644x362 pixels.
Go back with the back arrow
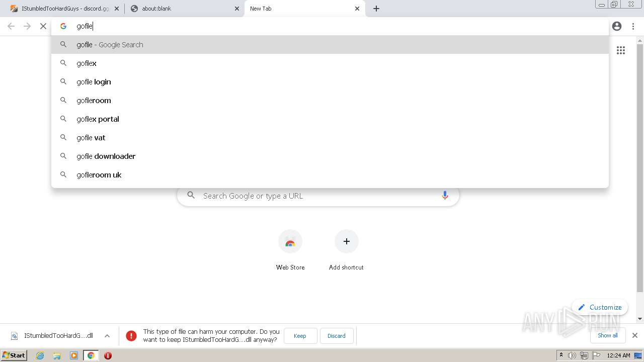(11, 26)
